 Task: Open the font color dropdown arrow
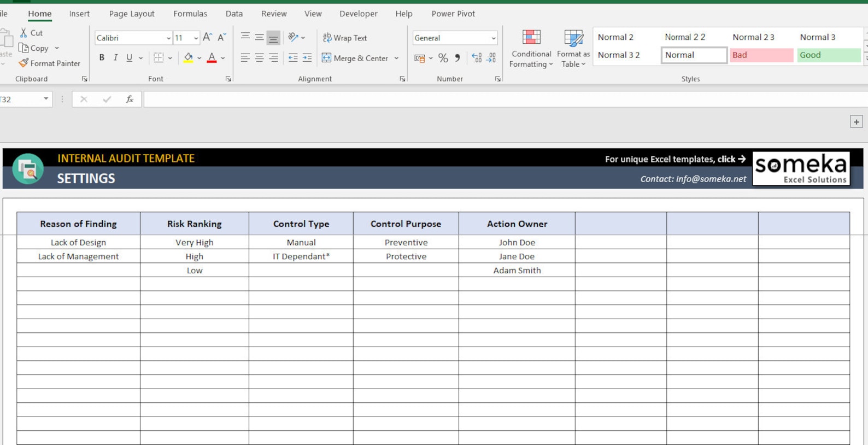pyautogui.click(x=223, y=58)
